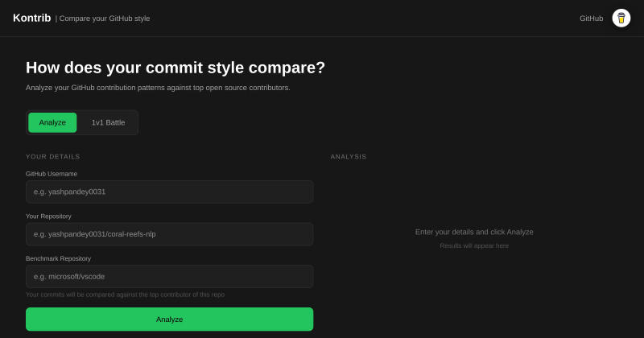Submit with the wide green Analyze button

tap(169, 319)
